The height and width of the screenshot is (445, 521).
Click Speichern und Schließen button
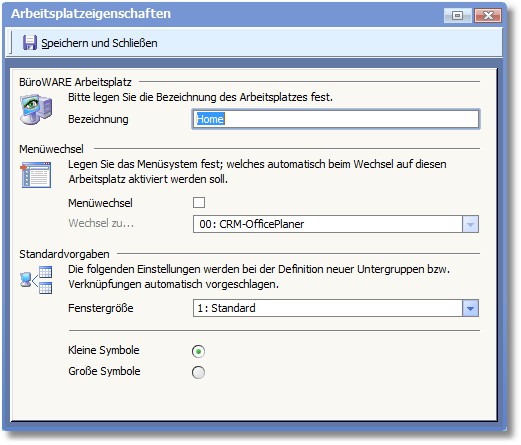pyautogui.click(x=90, y=43)
